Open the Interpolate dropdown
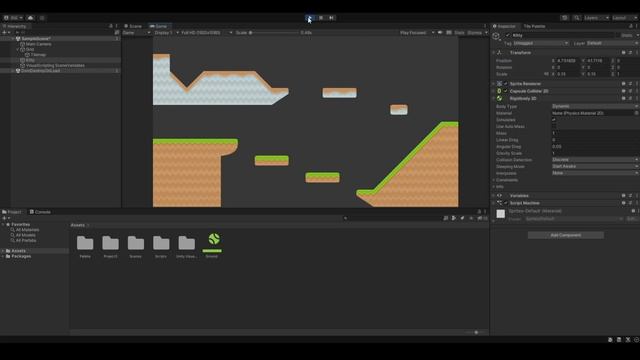 coord(595,173)
